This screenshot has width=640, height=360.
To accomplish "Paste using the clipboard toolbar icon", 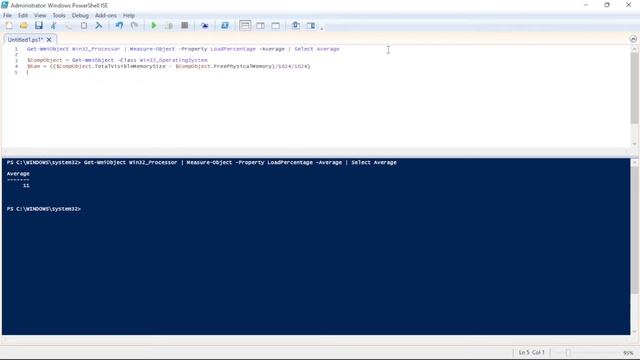I will (x=84, y=25).
